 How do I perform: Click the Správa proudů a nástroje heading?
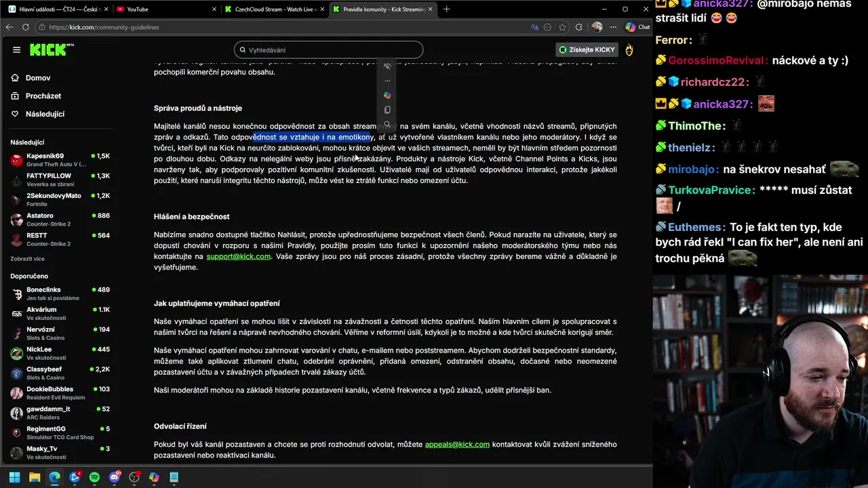tap(198, 108)
